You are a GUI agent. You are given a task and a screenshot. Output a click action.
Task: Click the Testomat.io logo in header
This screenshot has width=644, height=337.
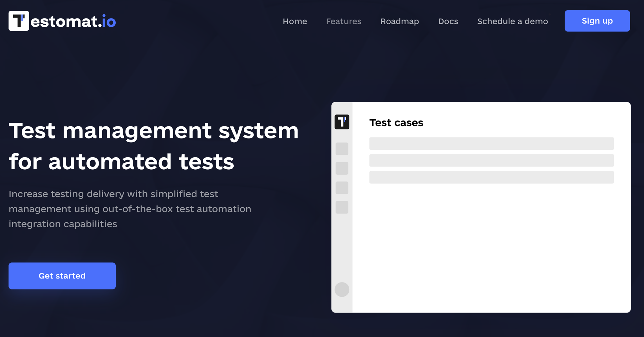point(62,21)
